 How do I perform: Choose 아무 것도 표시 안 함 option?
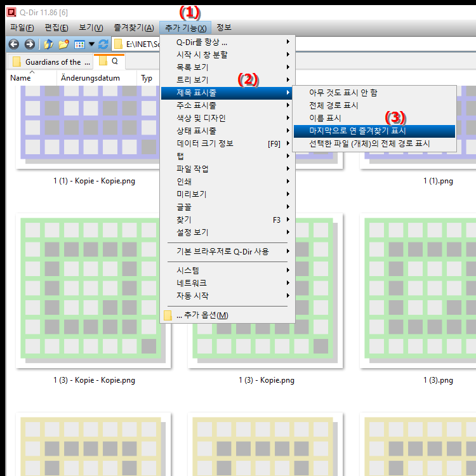(x=374, y=93)
